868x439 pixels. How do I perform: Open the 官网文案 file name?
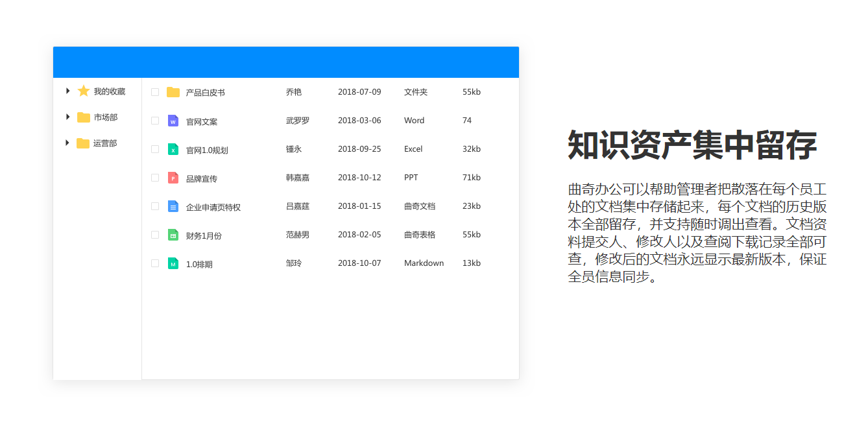coord(202,121)
